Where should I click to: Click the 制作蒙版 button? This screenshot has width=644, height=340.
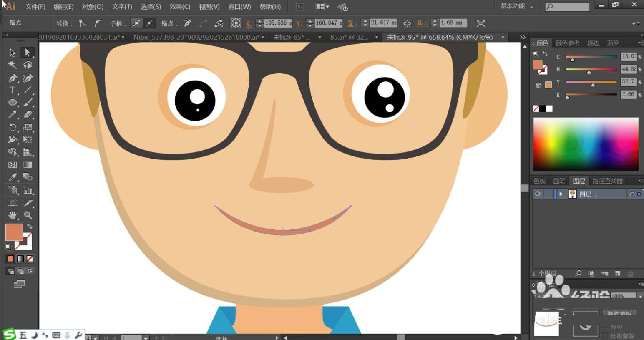pos(619,313)
